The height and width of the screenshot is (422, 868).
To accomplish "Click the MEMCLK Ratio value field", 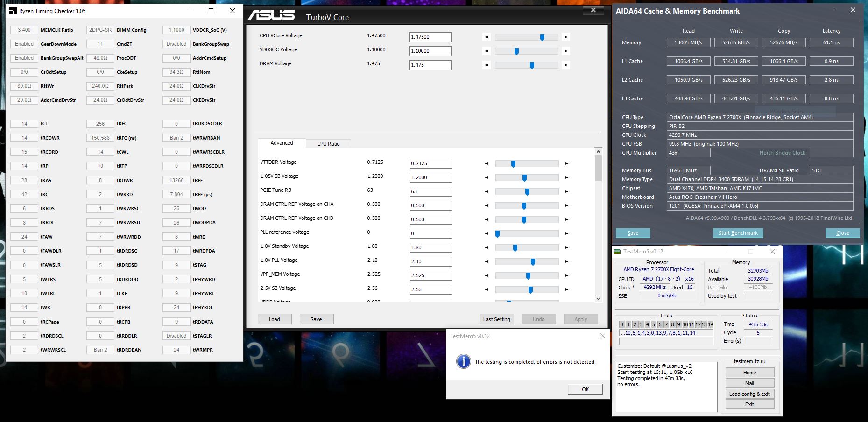I will (x=24, y=30).
